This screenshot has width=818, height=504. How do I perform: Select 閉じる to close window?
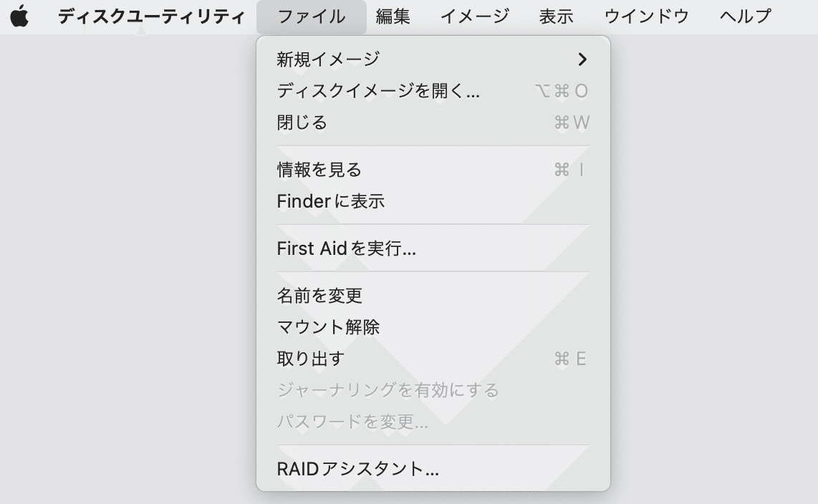302,122
